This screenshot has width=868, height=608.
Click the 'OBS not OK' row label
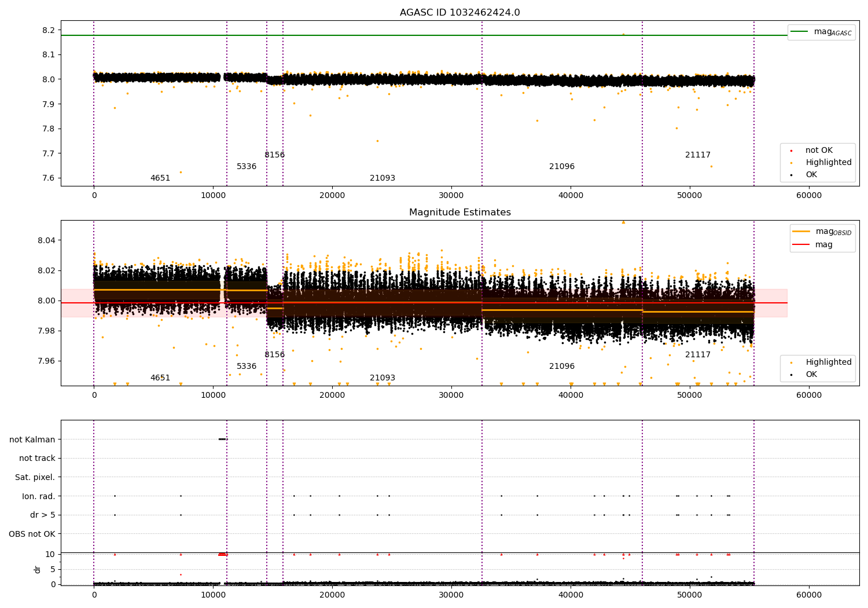[32, 534]
